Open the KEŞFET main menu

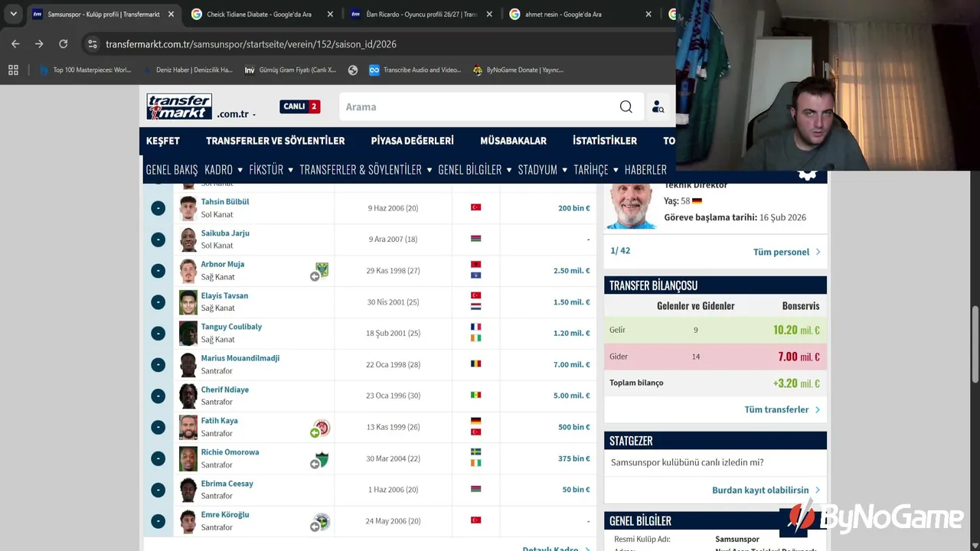[163, 141]
